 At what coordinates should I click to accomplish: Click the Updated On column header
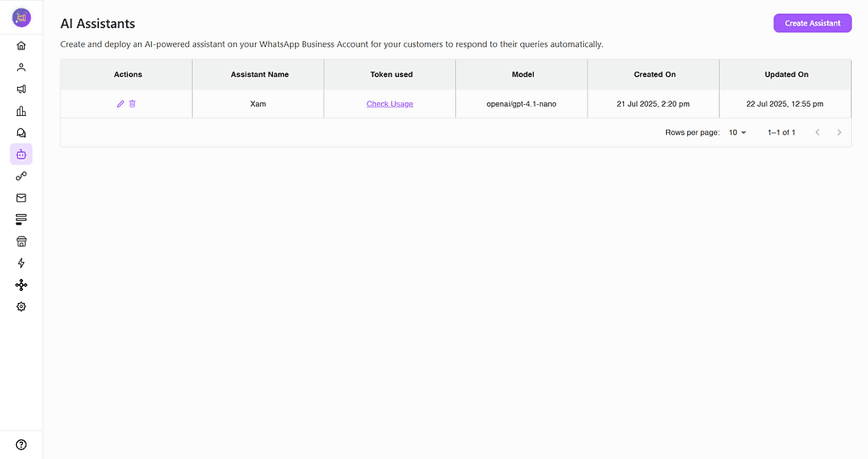[787, 74]
